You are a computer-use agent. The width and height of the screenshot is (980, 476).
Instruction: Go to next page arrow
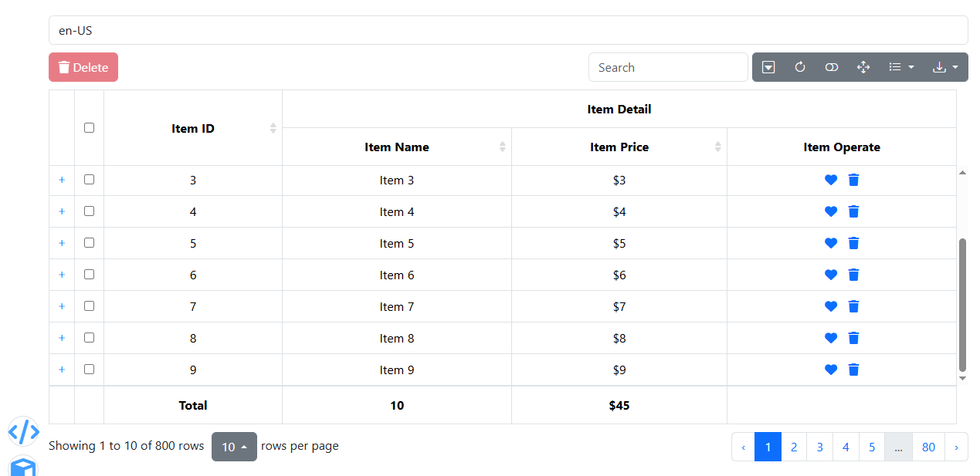pos(956,447)
